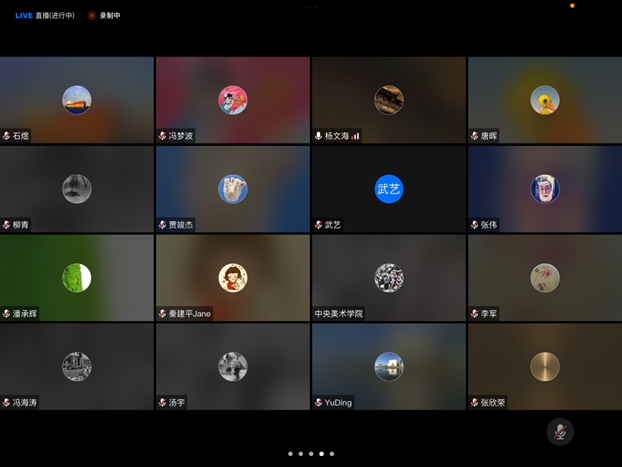Click 汤宇's grayscale avatar
622x467 pixels.
pos(233,367)
